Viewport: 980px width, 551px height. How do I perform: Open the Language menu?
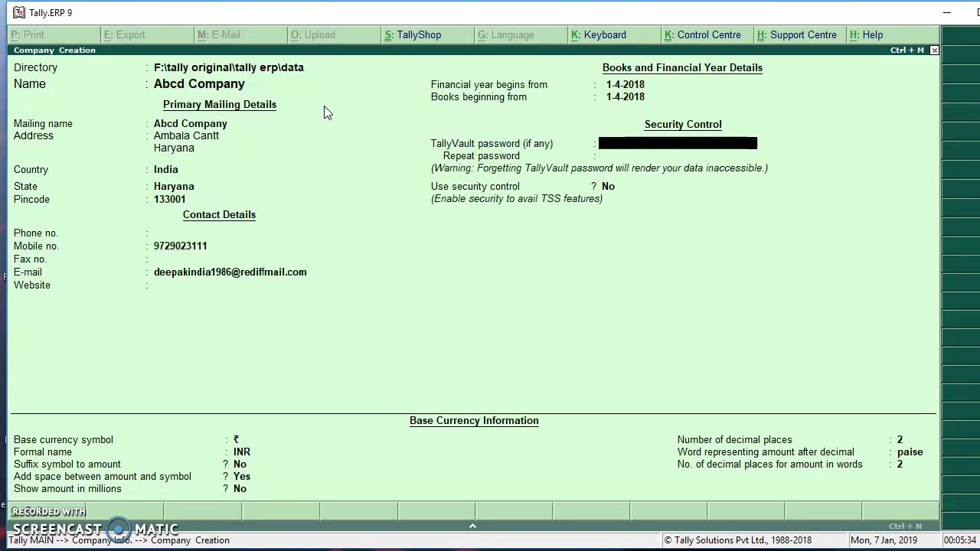521,35
